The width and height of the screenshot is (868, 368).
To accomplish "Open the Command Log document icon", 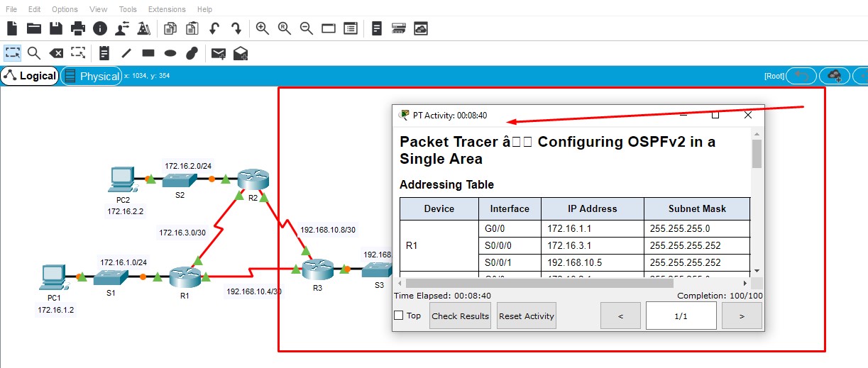I will (377, 28).
